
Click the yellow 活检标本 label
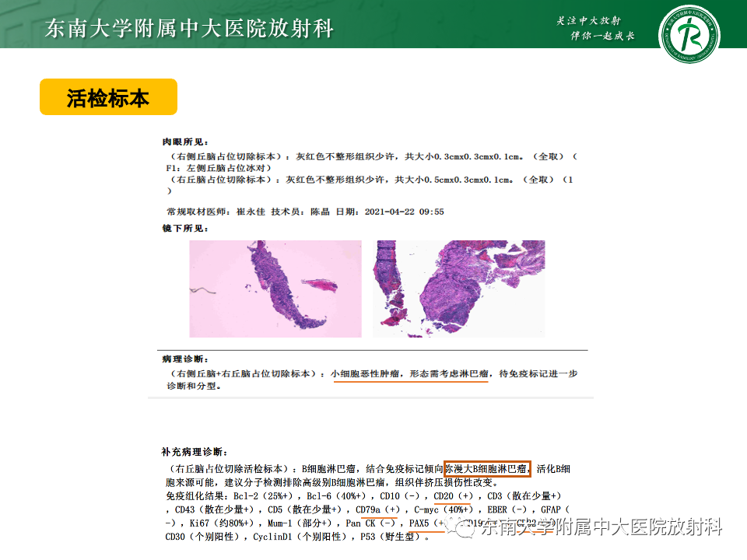click(x=109, y=97)
